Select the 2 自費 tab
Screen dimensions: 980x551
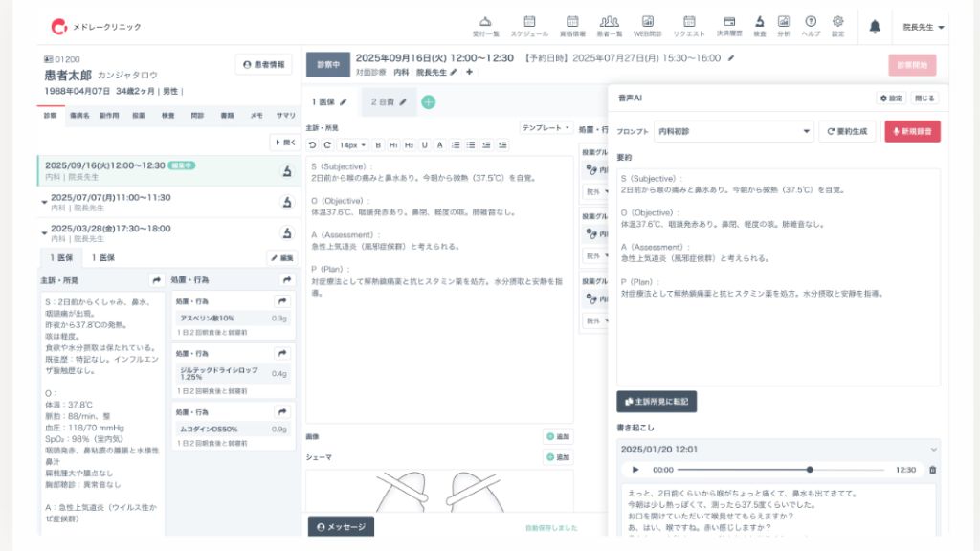click(x=388, y=102)
